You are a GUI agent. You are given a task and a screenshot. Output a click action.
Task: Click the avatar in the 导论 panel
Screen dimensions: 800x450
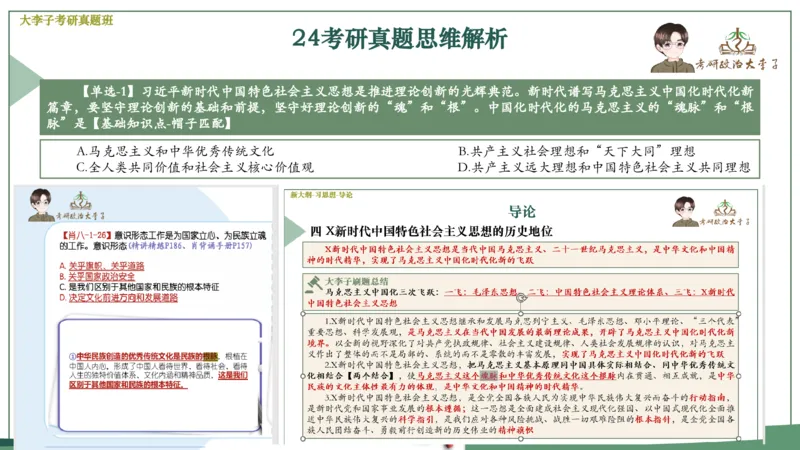click(x=685, y=211)
